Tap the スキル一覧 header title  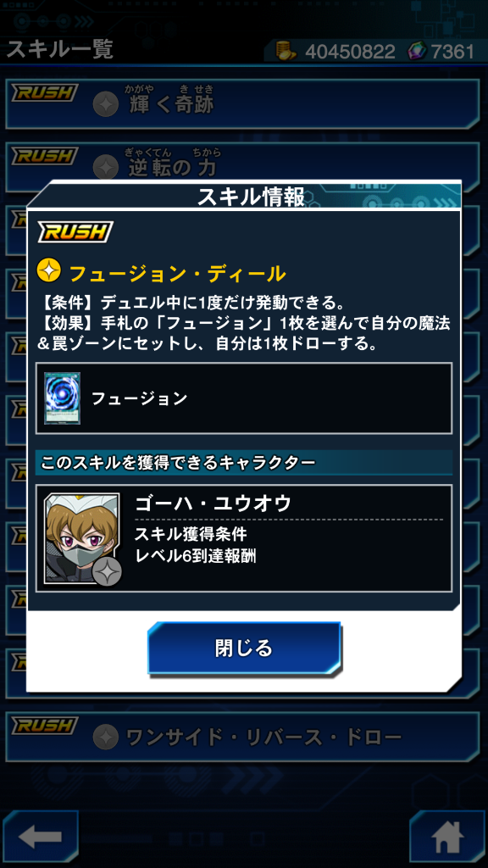59,49
